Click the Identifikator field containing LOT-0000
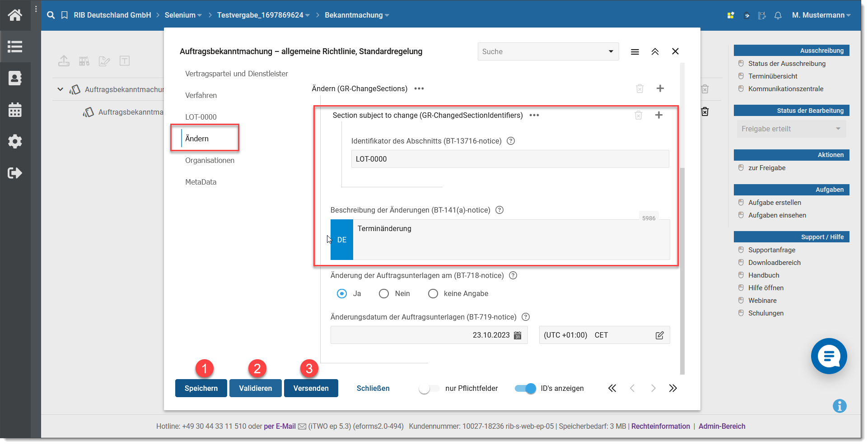Screen dimensions: 868x445 (510, 159)
